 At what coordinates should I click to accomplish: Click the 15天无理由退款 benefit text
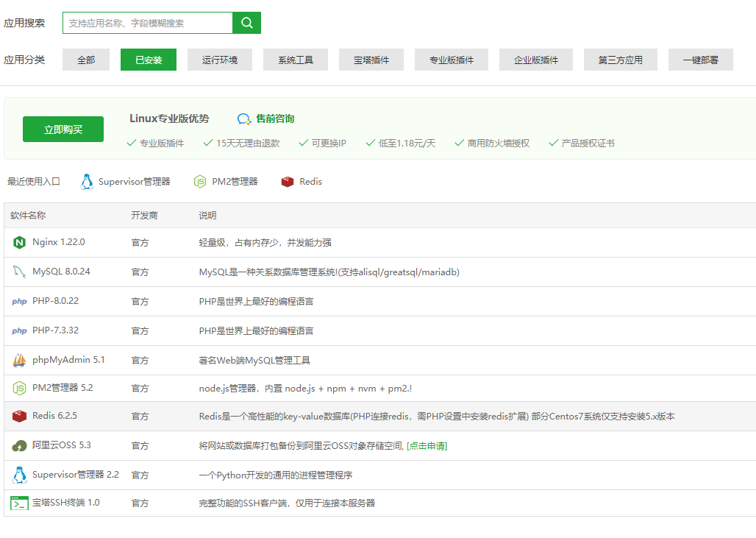[x=248, y=144]
